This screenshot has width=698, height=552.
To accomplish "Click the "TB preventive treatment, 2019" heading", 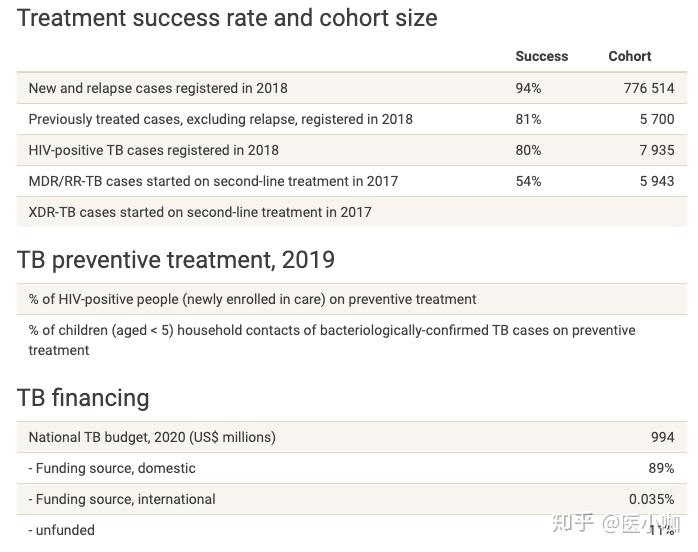I will coord(176,260).
